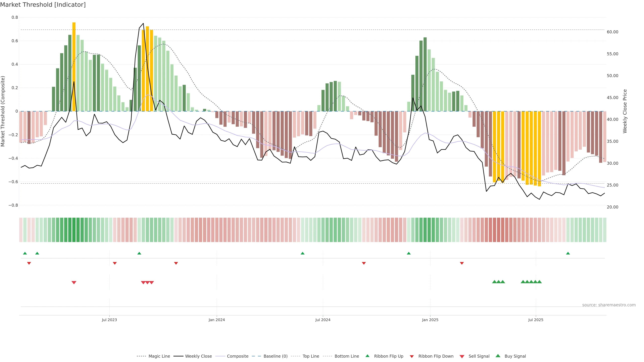The image size is (644, 362).
Task: Click the Market Threshold [Indicator] title
Action: (43, 5)
